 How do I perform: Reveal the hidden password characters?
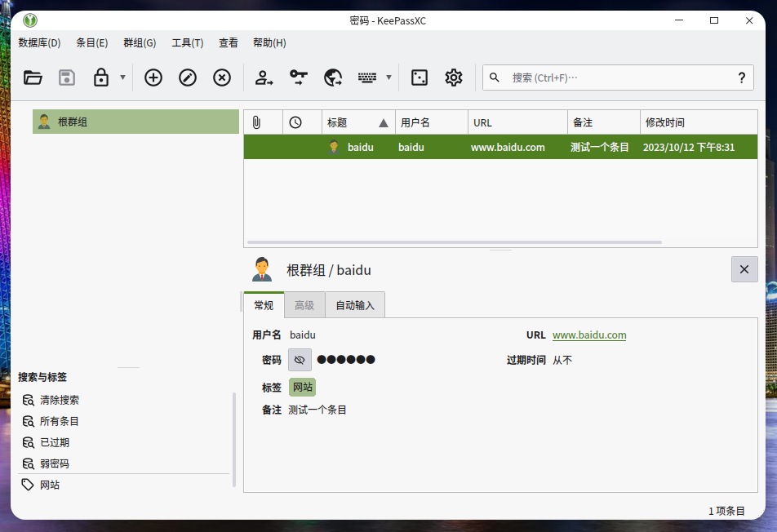(x=299, y=359)
